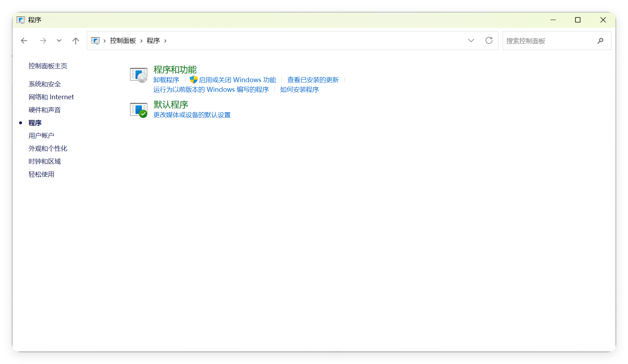The width and height of the screenshot is (628, 364).
Task: Click 查看已安装的更新 link
Action: pyautogui.click(x=313, y=80)
